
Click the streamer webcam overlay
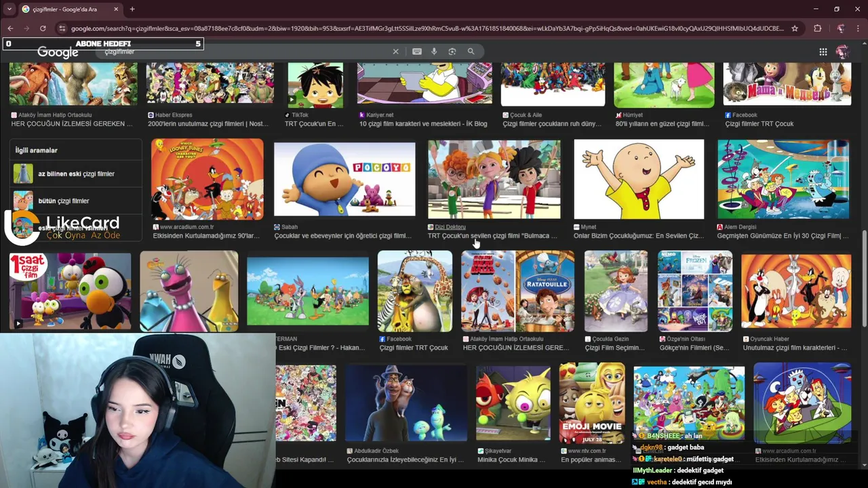[x=138, y=411]
